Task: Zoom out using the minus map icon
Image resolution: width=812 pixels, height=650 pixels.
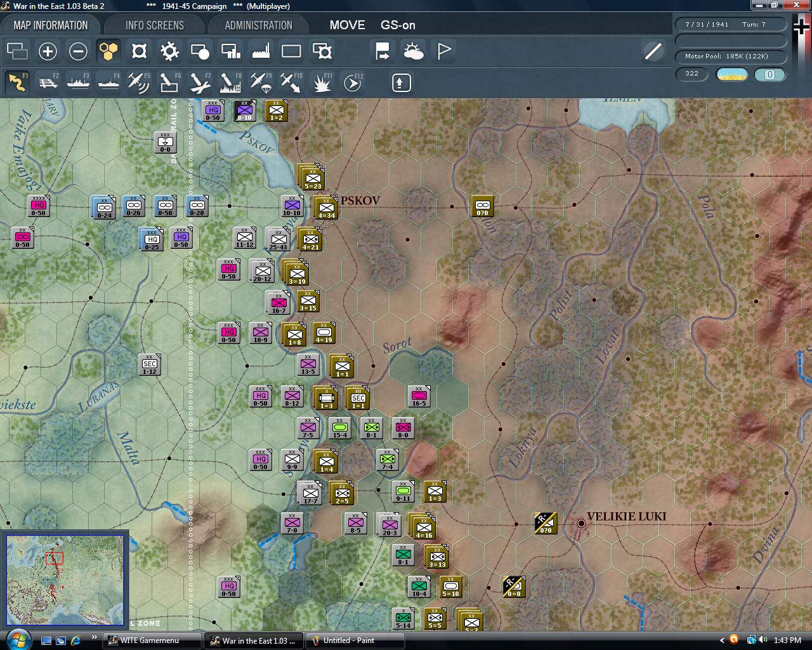Action: (x=78, y=51)
